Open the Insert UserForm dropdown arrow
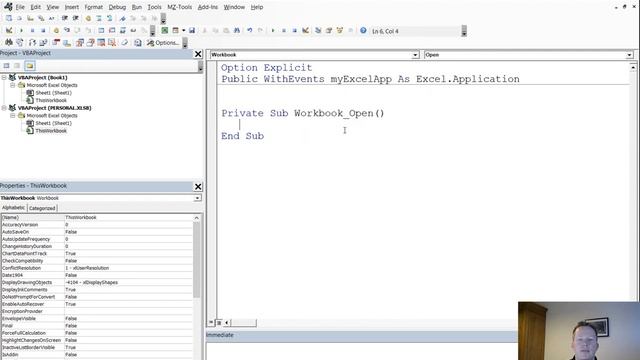640x360 pixels. [184, 31]
